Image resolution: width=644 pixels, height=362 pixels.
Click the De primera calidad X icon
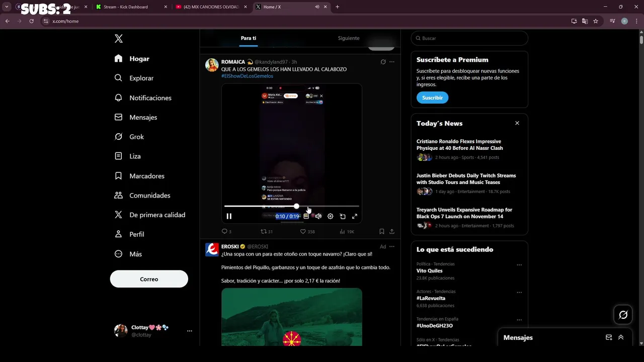pos(119,215)
